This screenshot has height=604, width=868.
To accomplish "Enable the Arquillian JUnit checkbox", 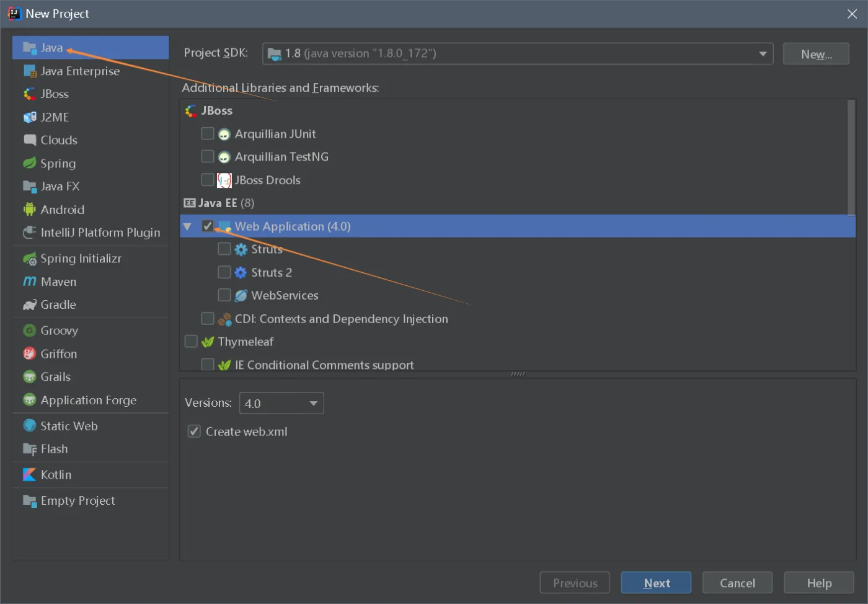I will click(208, 133).
